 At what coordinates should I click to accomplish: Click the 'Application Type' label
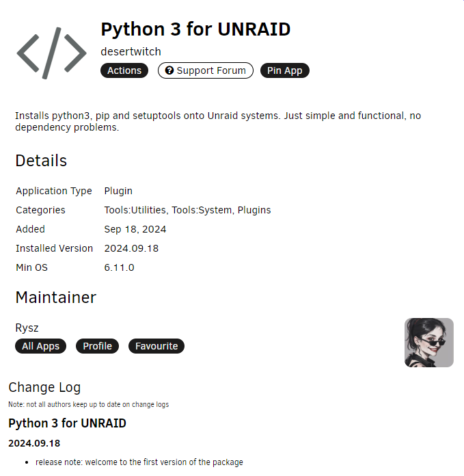[x=54, y=191]
